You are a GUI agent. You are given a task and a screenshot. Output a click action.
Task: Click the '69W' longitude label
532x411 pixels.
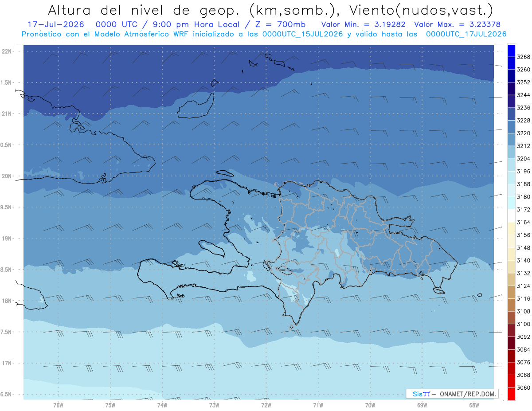click(422, 405)
